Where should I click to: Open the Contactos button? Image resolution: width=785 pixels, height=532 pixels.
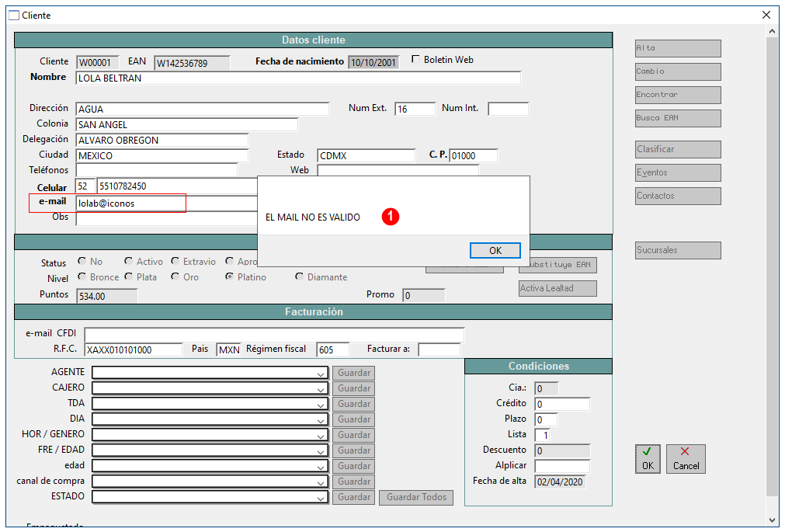point(678,196)
